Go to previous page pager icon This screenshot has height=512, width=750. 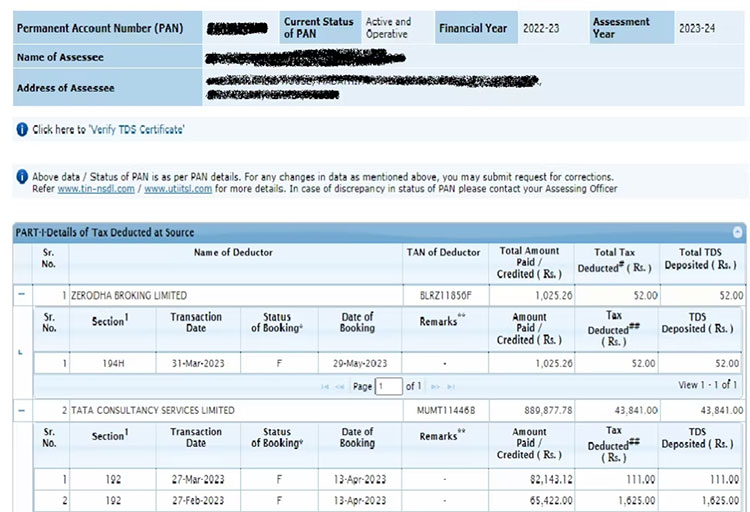(340, 387)
